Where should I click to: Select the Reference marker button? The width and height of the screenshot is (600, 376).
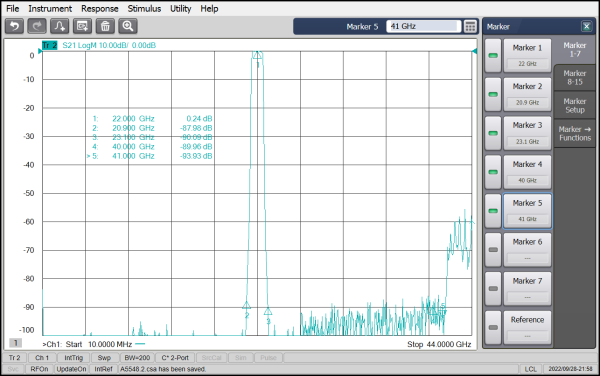coord(527,327)
